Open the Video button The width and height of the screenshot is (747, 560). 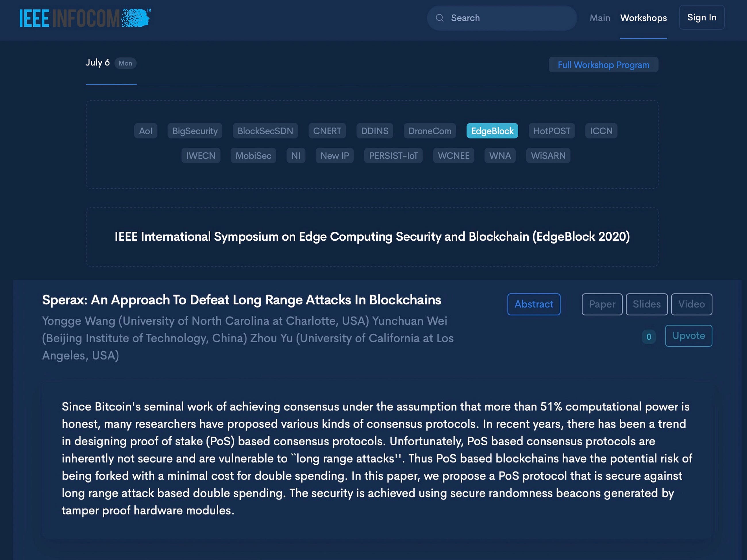click(692, 304)
